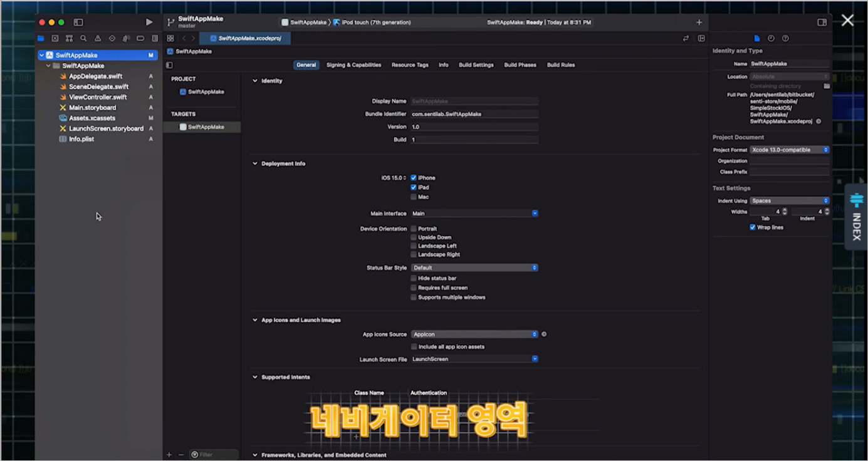Uncheck the iPhone device checkbox
Image resolution: width=868 pixels, height=461 pixels.
coord(414,178)
